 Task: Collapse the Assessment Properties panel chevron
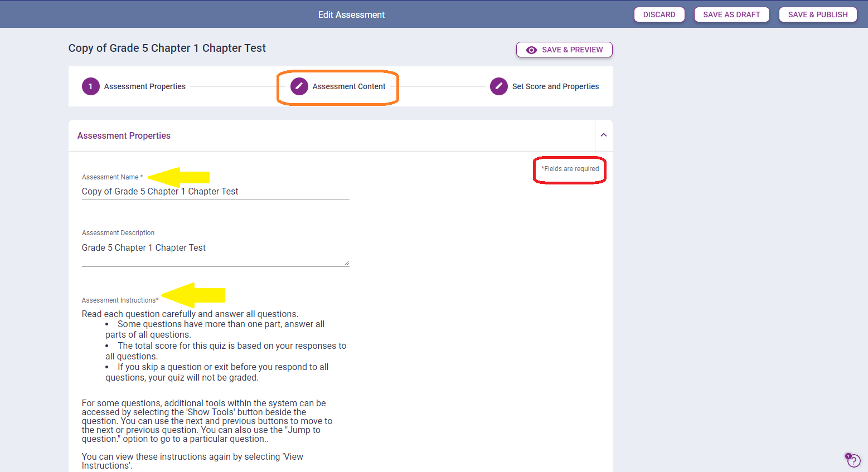pos(603,135)
